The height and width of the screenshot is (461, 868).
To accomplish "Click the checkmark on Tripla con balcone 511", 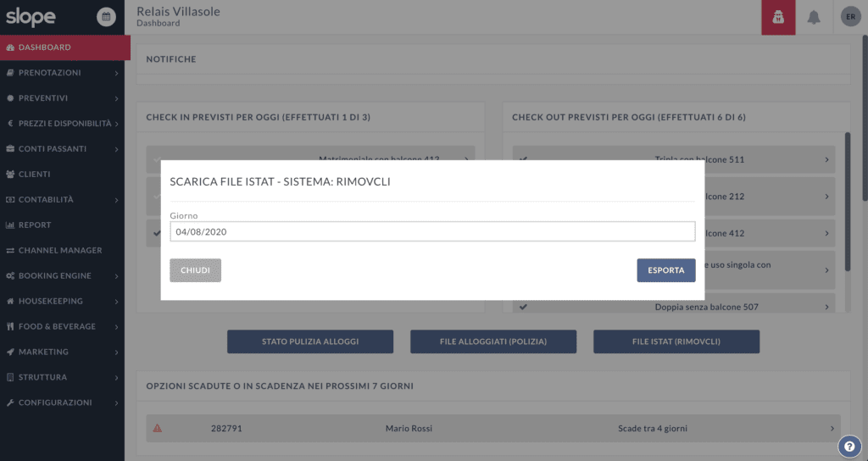I will pos(523,159).
